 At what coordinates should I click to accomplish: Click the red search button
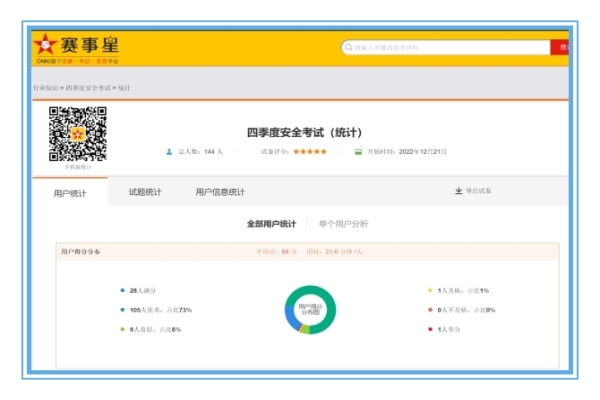(563, 47)
